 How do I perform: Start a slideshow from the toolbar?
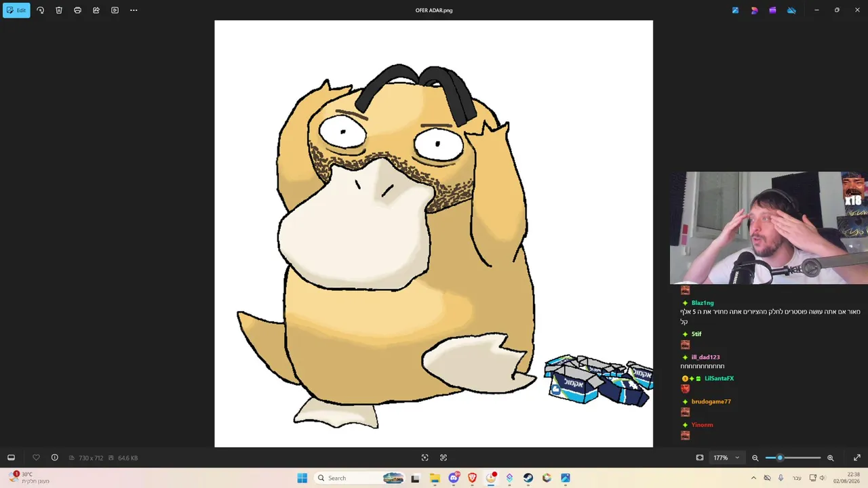point(115,10)
